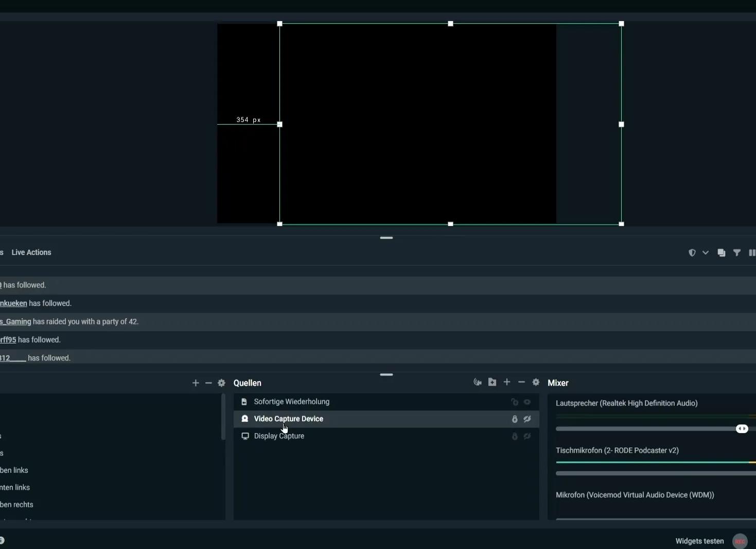756x549 pixels.
Task: Show the Video Capture Device source
Action: 528,419
